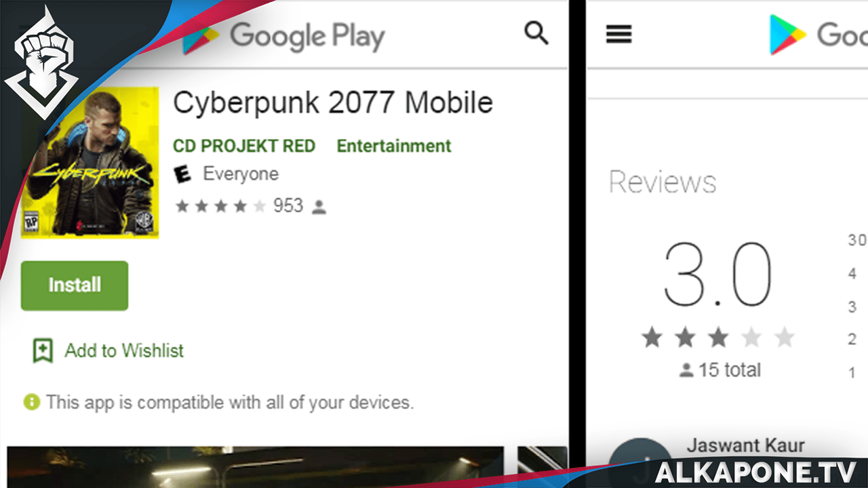This screenshot has height=488, width=868.
Task: Click the 15 total reviews count
Action: point(720,370)
